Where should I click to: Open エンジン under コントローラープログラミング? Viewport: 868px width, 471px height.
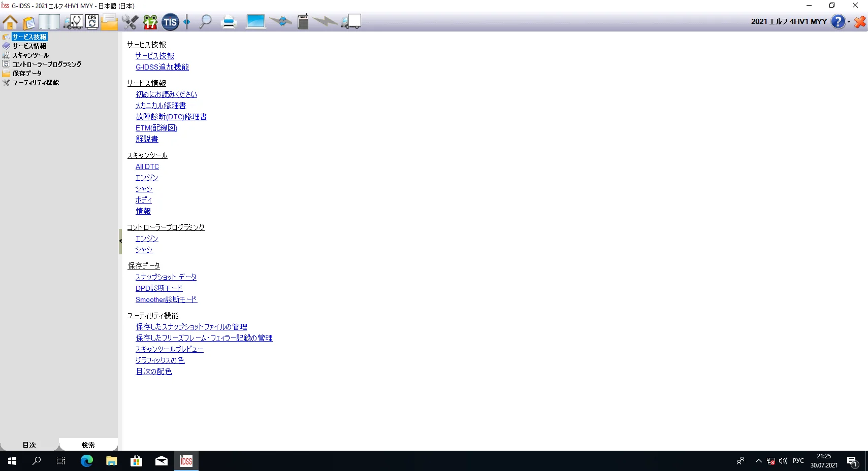tap(147, 239)
